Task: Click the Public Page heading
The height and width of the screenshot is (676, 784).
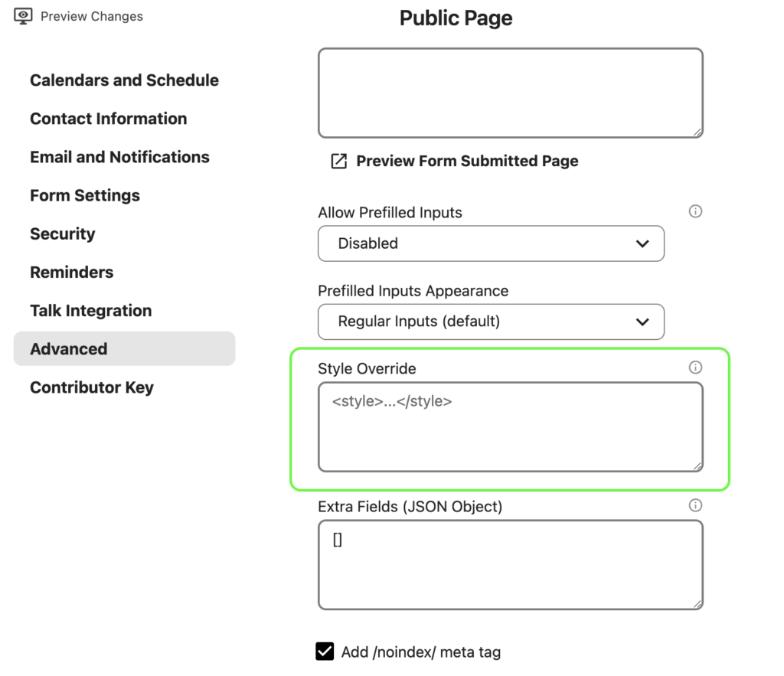Action: coord(456,18)
